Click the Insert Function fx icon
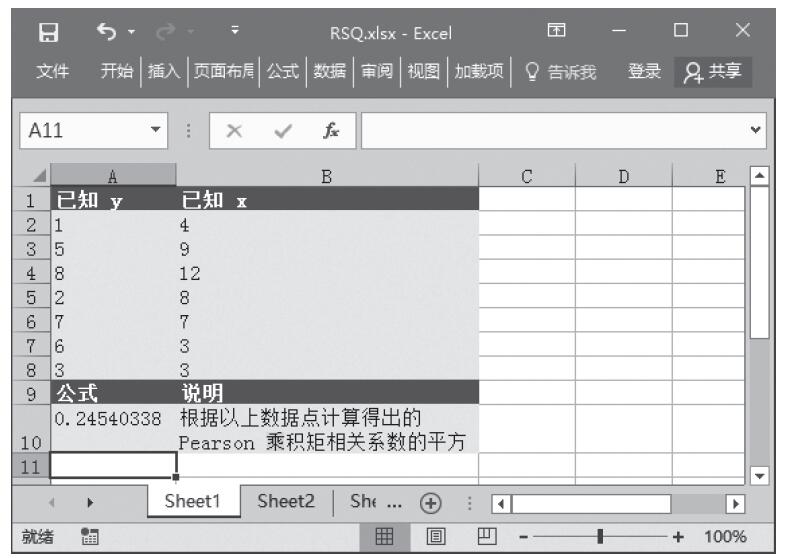Screen dimensions: 786x558 328,131
